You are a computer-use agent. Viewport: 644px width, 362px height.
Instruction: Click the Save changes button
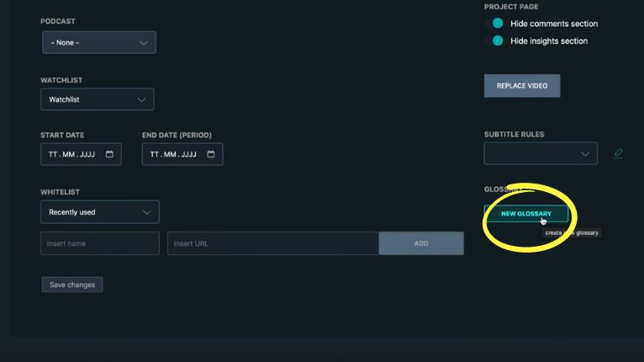coord(72,285)
